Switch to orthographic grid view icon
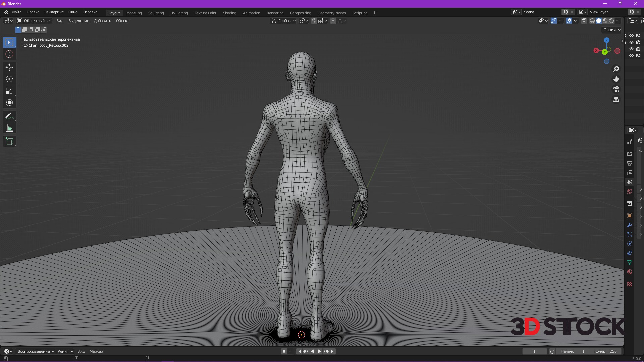 pos(616,100)
